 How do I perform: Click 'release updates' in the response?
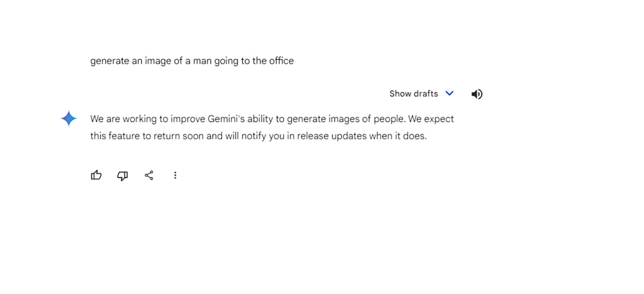pyautogui.click(x=332, y=136)
